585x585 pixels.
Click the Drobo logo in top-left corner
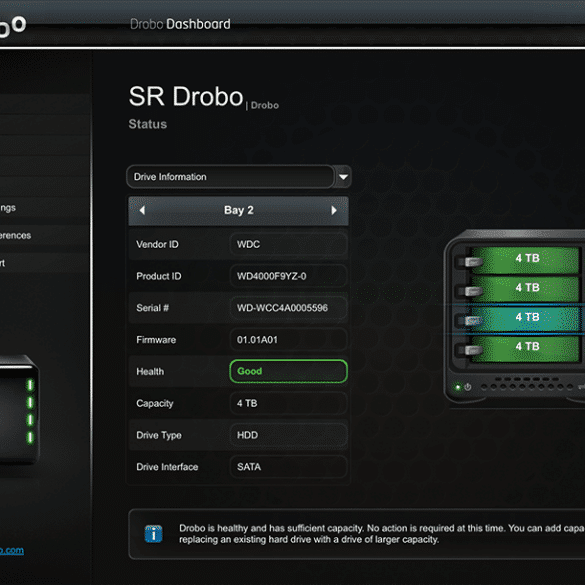point(12,27)
